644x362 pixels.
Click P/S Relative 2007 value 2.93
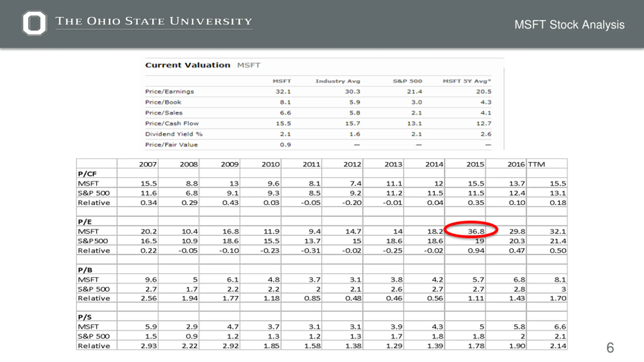(x=149, y=346)
